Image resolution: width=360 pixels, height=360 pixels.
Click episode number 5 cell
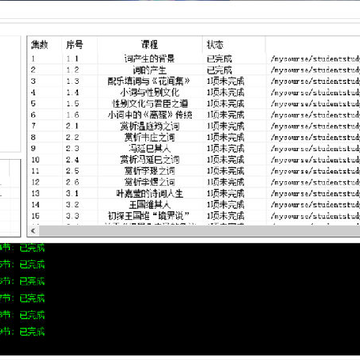tap(33, 104)
